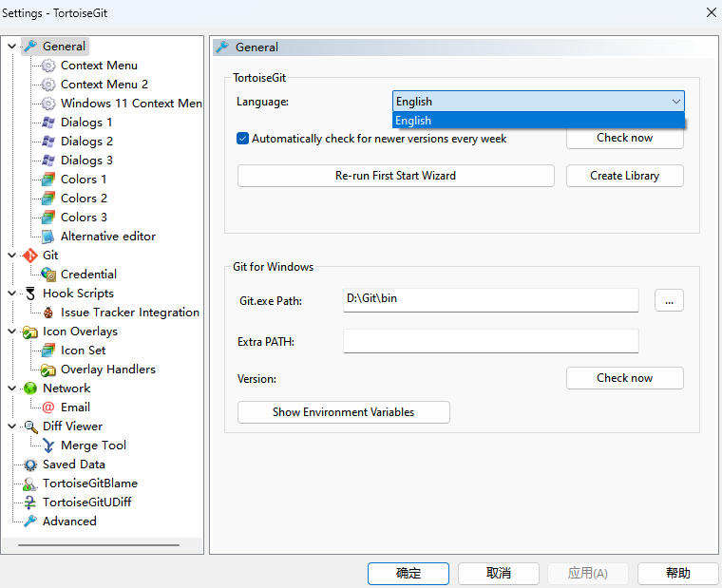Click the green Network globe icon
This screenshot has width=722, height=588.
point(30,389)
